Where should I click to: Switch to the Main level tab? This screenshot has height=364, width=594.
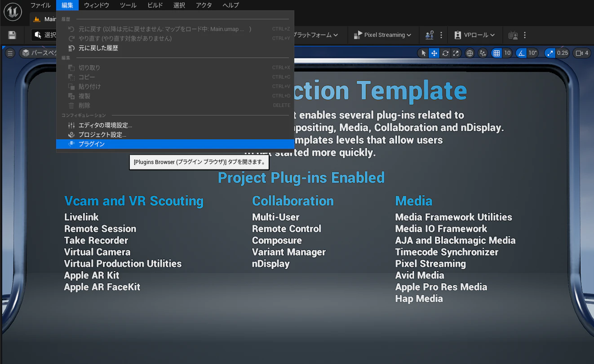click(x=44, y=19)
